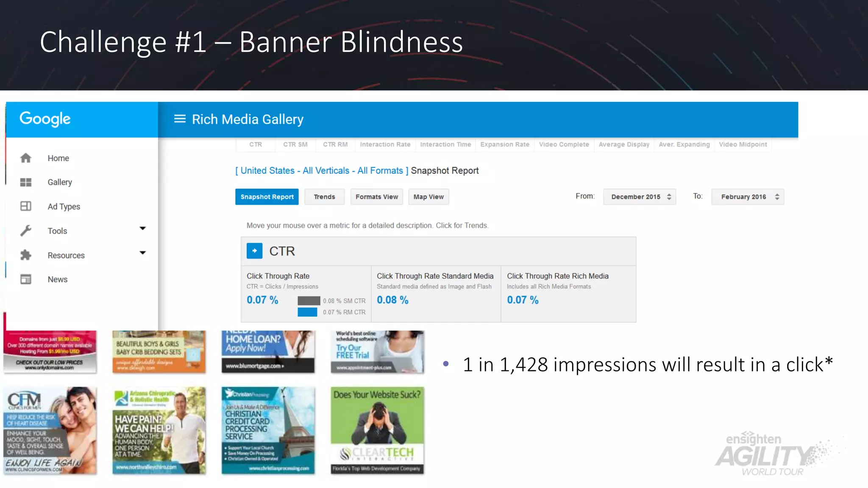This screenshot has width=868, height=488.
Task: Select the CTR RM tab
Action: [x=335, y=144]
